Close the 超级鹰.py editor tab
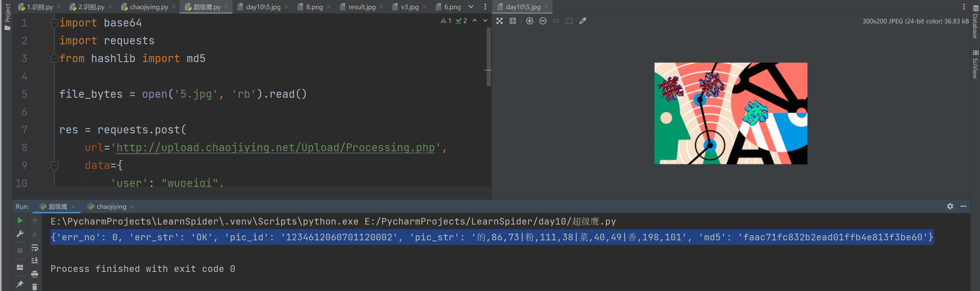This screenshot has height=291, width=980. (226, 7)
